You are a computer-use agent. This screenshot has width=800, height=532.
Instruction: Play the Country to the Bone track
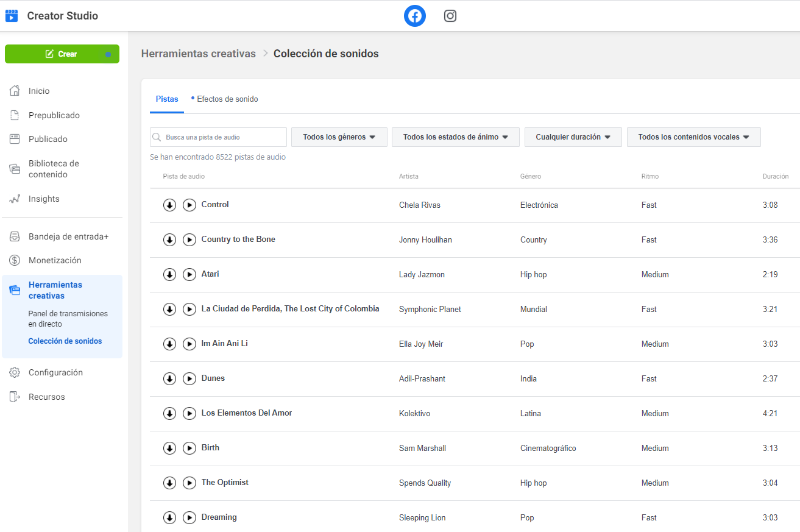pyautogui.click(x=189, y=240)
